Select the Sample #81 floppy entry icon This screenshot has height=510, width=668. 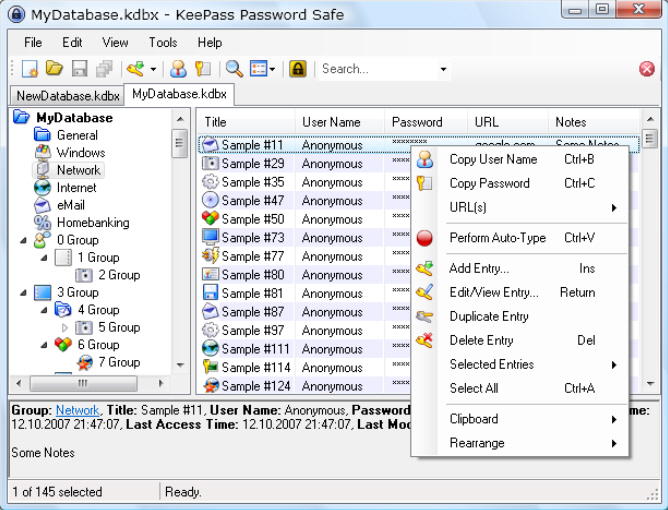[x=210, y=293]
